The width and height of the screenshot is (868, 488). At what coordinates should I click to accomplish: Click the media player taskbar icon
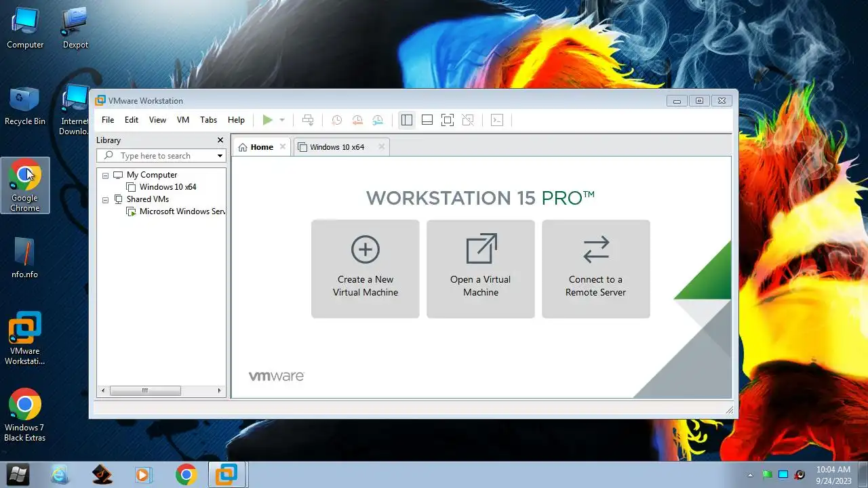143,475
